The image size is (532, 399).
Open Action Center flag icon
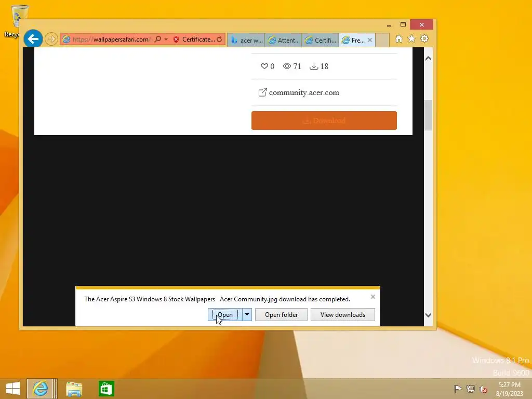pos(458,389)
